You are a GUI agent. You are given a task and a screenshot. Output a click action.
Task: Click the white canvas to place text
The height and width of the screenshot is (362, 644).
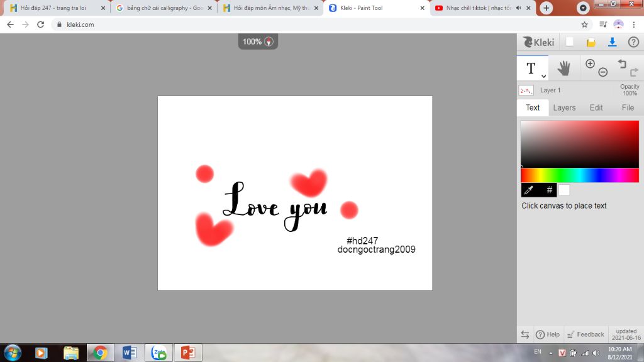294,194
